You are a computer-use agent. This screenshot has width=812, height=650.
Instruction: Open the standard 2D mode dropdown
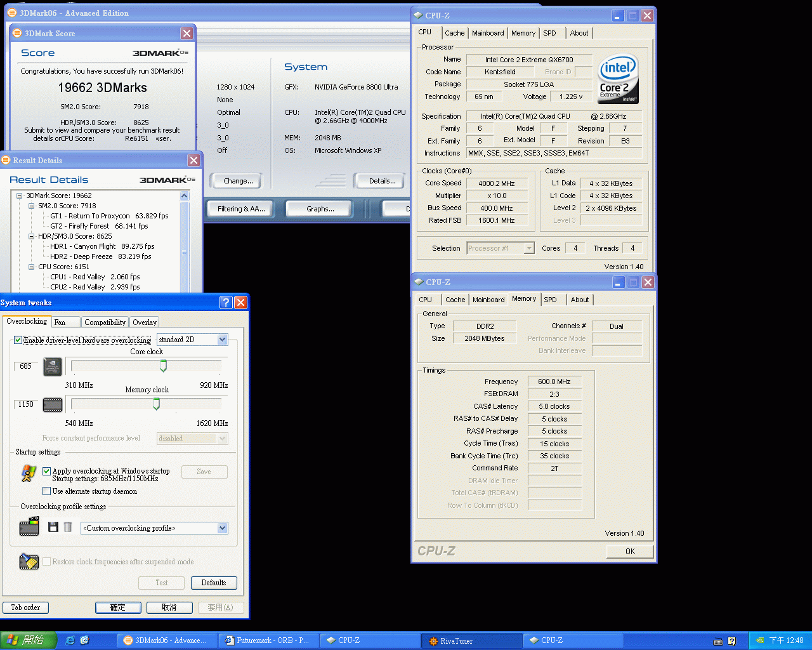(222, 340)
